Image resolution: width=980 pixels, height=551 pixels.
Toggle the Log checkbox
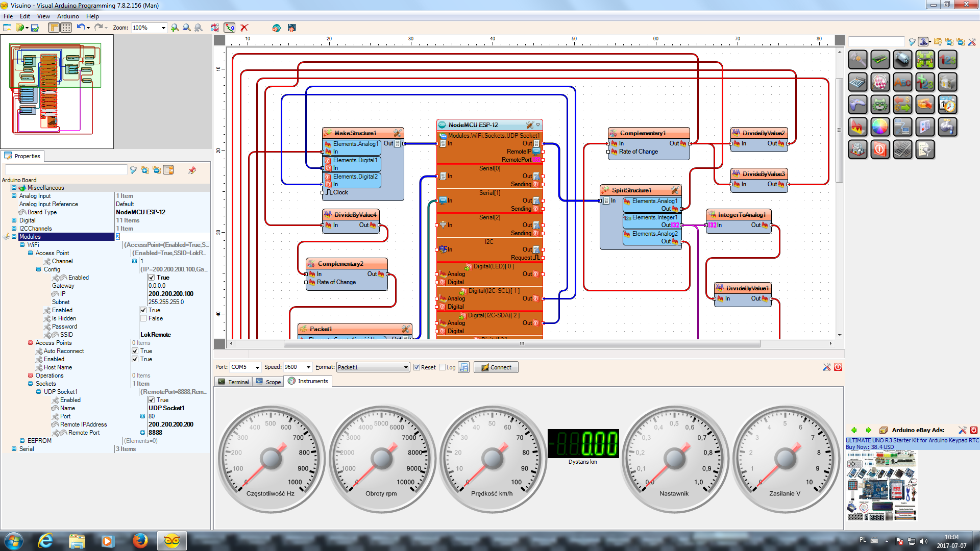click(442, 367)
